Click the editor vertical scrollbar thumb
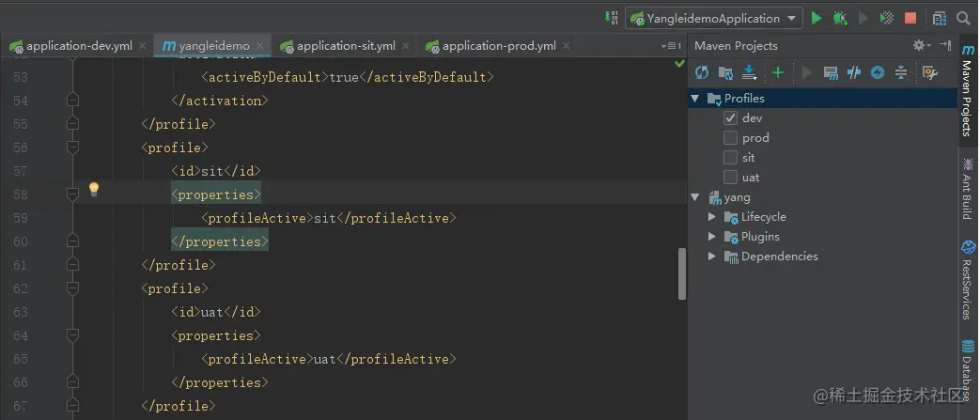980x420 pixels. pos(682,273)
